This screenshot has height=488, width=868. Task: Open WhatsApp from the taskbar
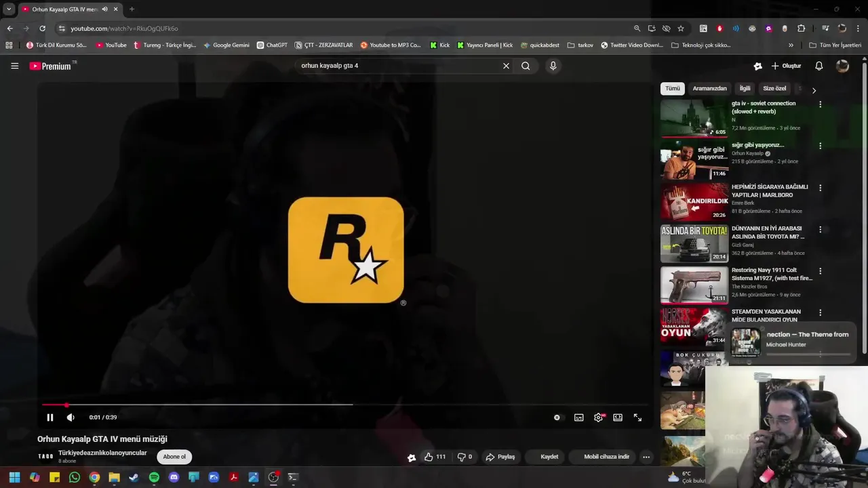[75, 477]
